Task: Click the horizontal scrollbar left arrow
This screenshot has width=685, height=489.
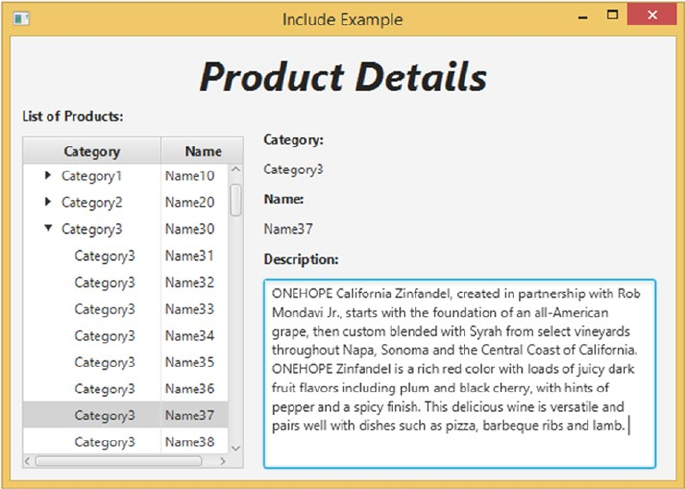Action: [x=28, y=461]
